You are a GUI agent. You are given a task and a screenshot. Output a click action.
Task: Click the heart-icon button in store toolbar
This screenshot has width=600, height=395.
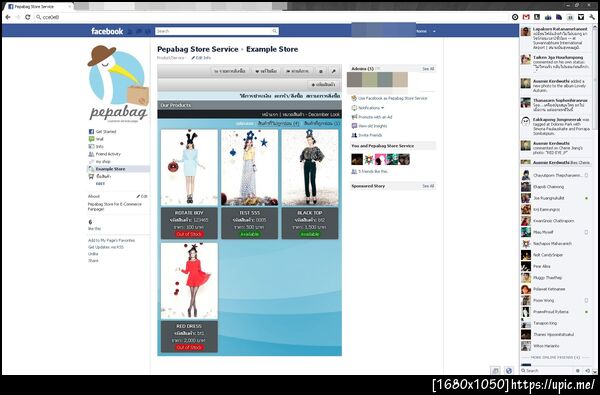pyautogui.click(x=266, y=71)
